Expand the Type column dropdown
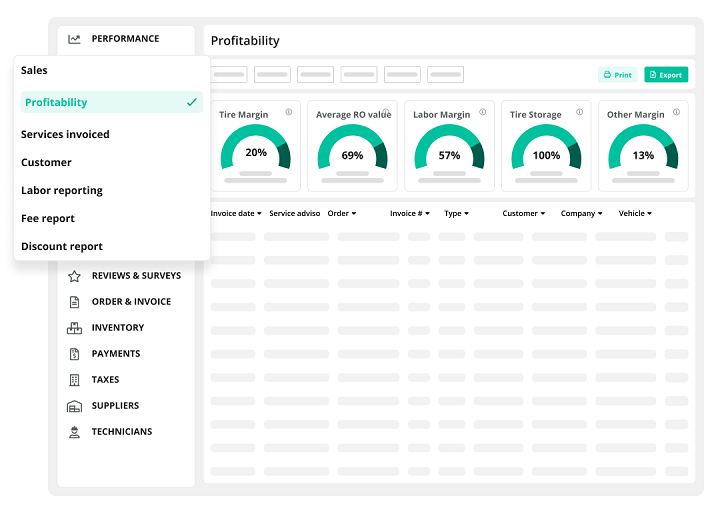720x516 pixels. pyautogui.click(x=456, y=213)
